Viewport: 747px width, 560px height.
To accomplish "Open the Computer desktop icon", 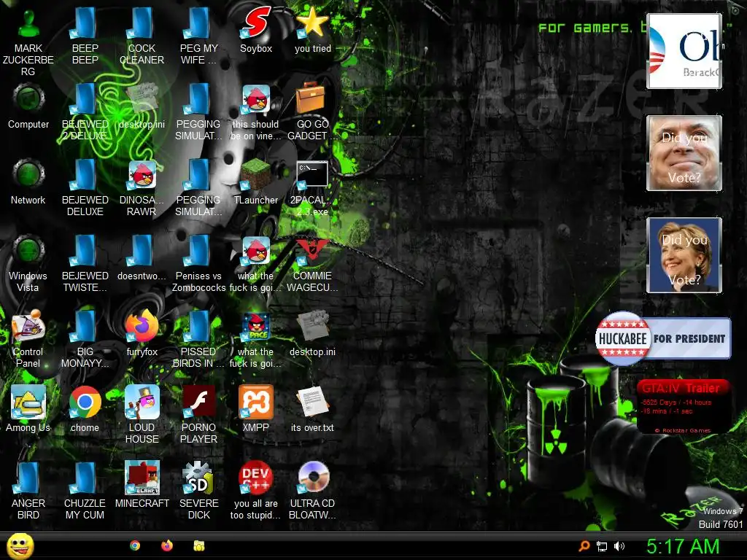I will pyautogui.click(x=28, y=99).
